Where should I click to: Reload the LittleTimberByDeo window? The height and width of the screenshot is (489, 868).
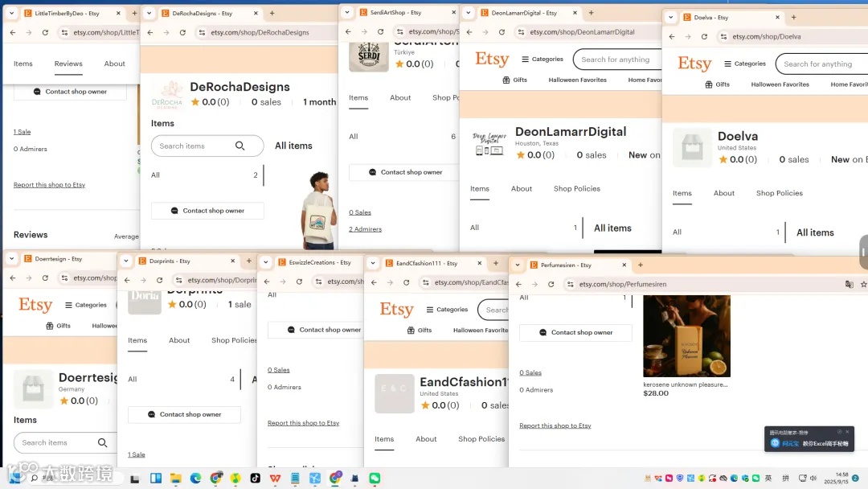(x=45, y=33)
